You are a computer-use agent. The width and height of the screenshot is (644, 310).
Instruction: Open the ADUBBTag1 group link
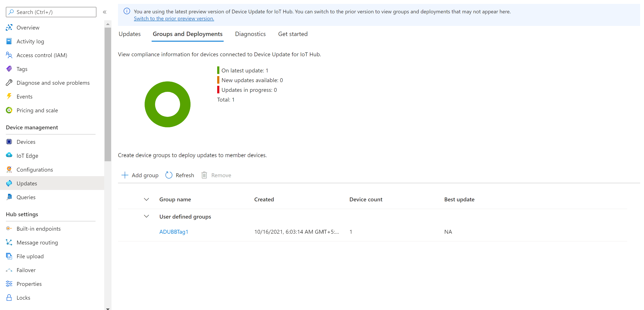174,232
